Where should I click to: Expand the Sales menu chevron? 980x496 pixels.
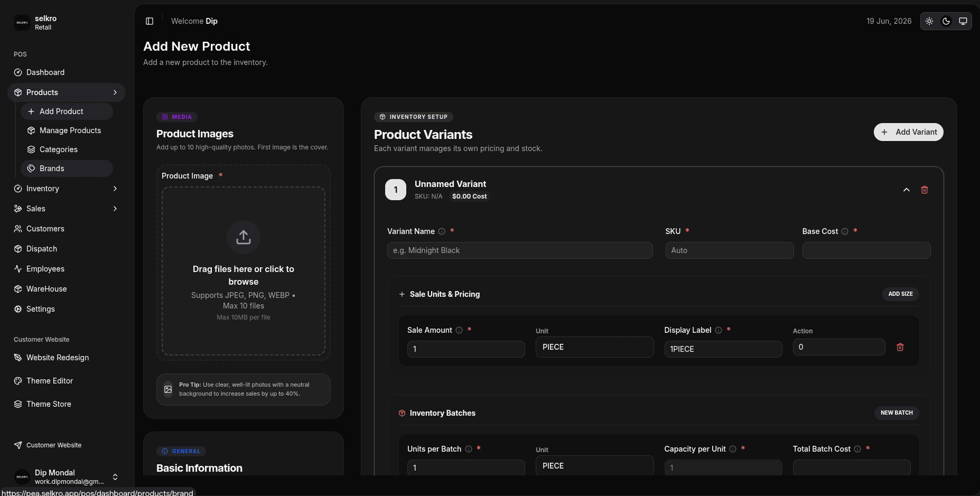click(115, 209)
